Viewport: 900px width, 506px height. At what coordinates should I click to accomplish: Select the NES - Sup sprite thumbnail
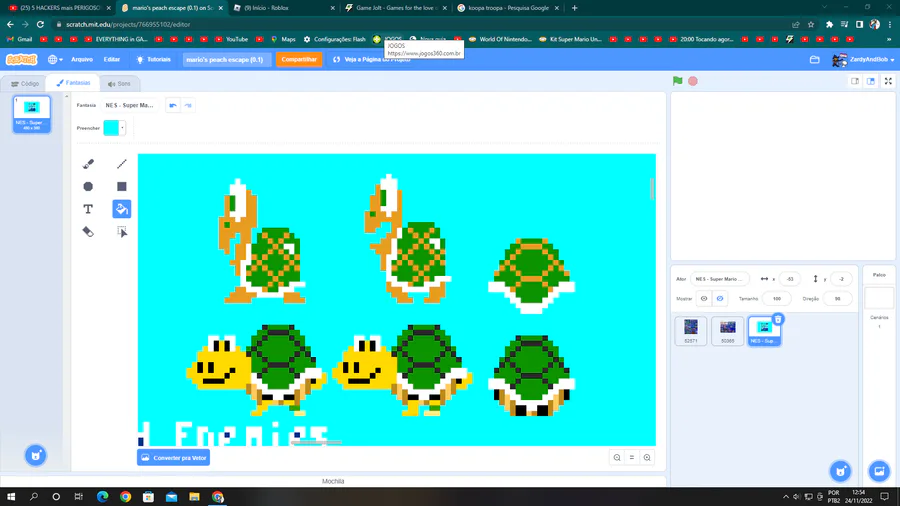pyautogui.click(x=764, y=331)
